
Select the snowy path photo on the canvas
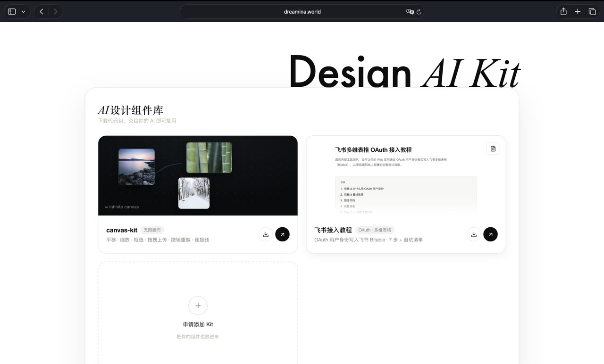tap(194, 193)
